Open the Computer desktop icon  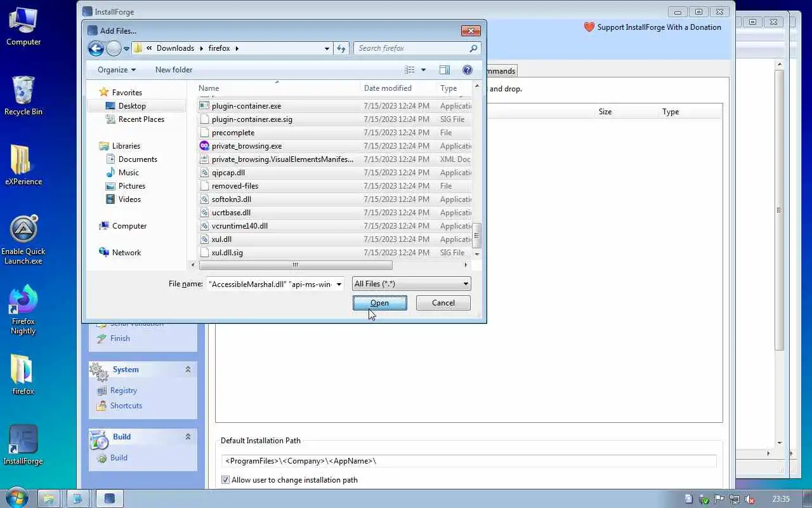[23, 26]
